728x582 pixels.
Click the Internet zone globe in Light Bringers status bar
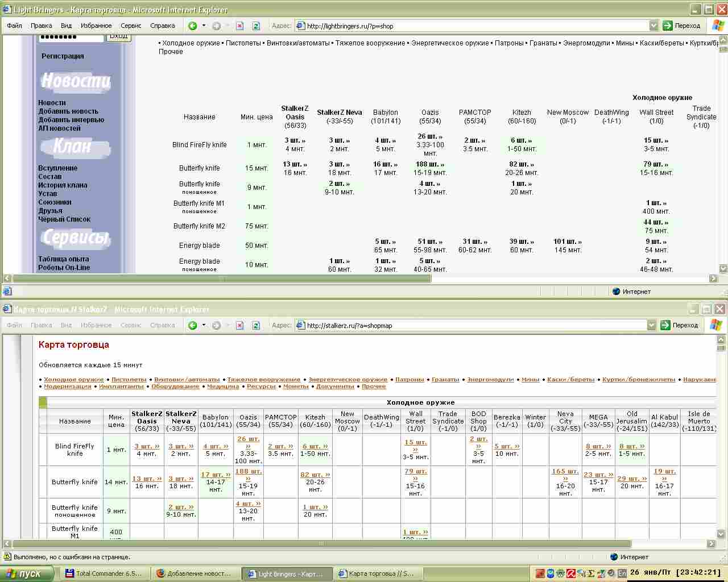(617, 292)
